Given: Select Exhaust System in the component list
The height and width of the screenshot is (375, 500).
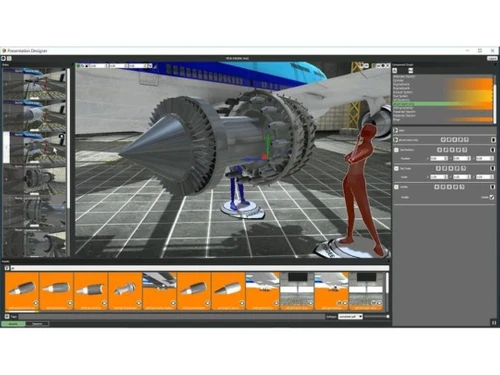Looking at the screenshot, I should tap(403, 92).
